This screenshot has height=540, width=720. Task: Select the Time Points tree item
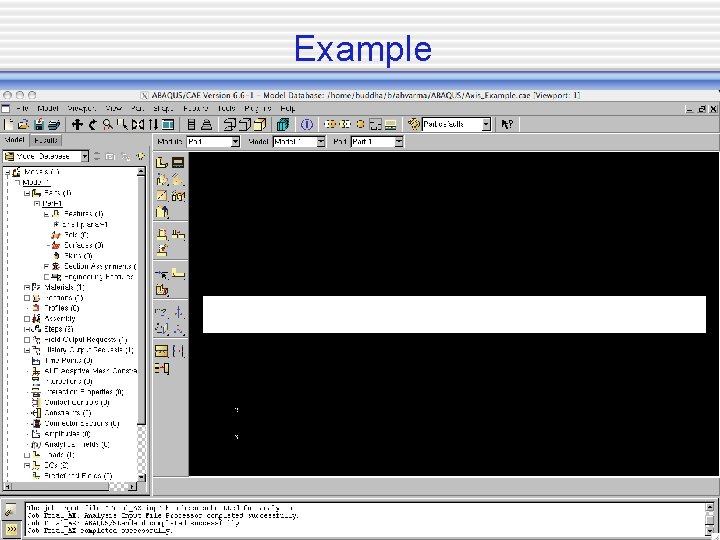tap(62, 361)
